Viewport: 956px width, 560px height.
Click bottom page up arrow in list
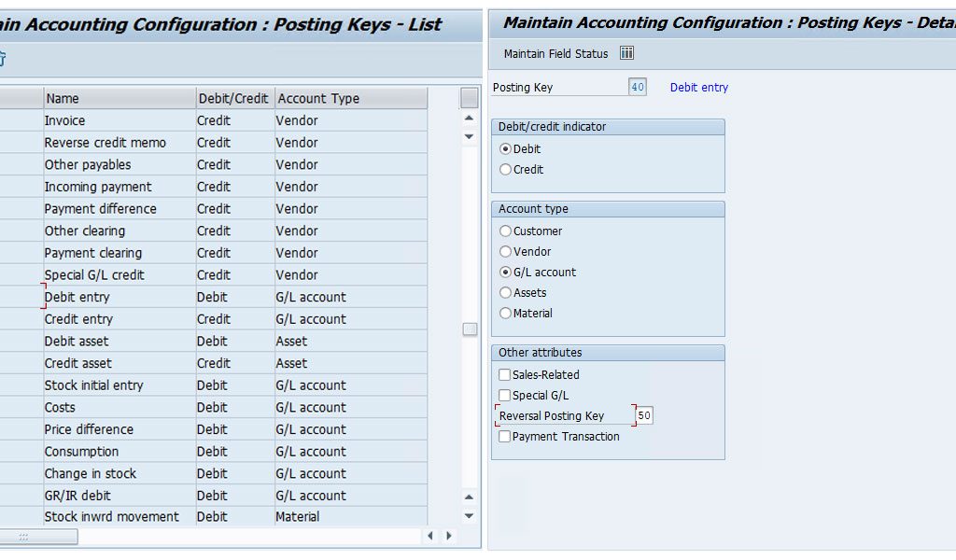[469, 497]
